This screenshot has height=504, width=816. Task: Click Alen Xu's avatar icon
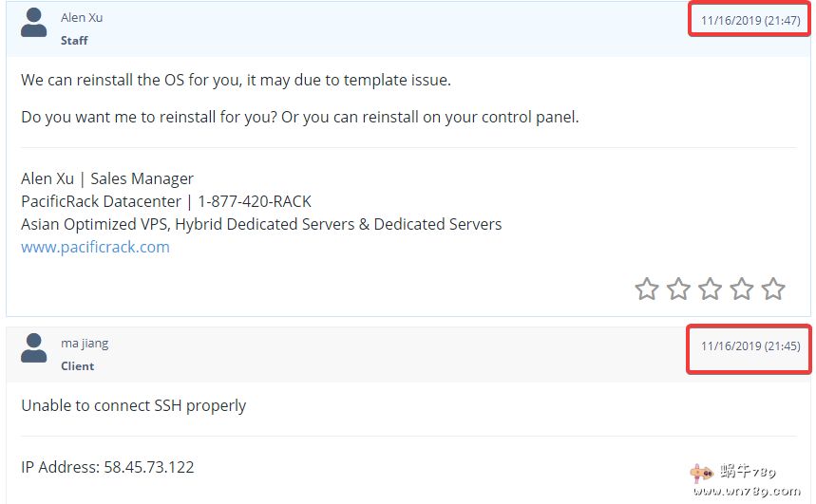[34, 23]
